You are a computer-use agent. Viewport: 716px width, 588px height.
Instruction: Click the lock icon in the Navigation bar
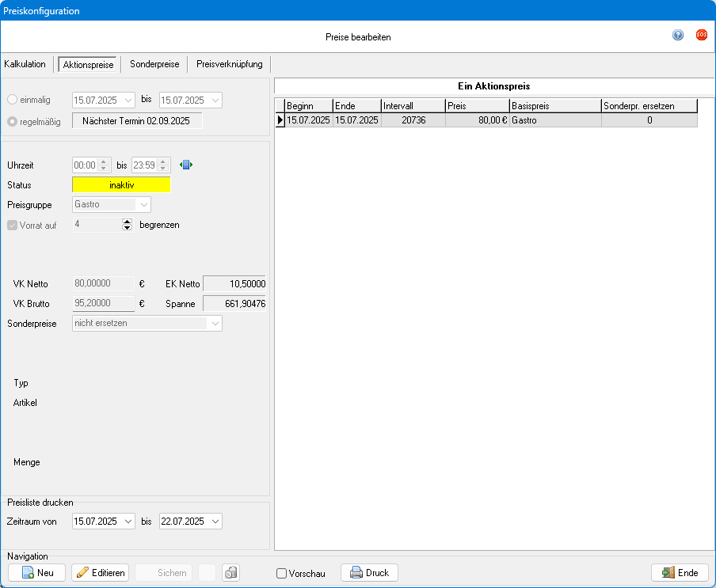pos(230,573)
